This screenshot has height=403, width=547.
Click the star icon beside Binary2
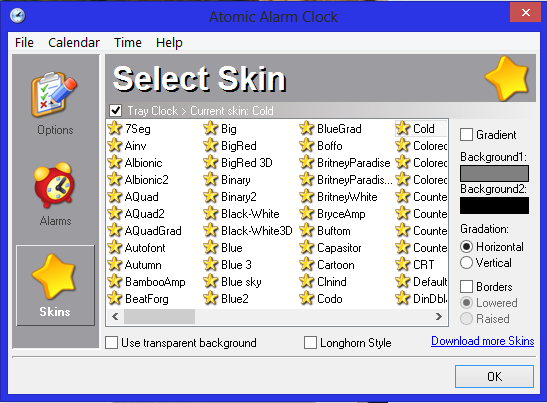pyautogui.click(x=211, y=196)
